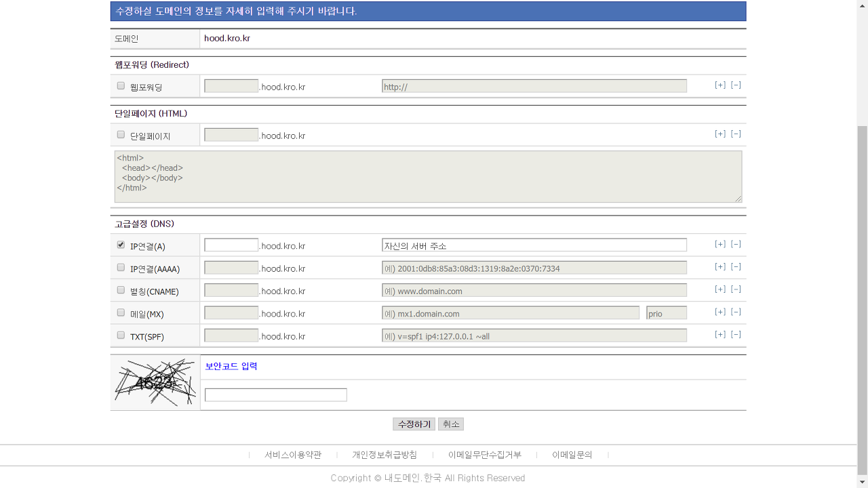Click the hood.kro.kr domain value
Screen dimensions: 868x488
coord(227,39)
